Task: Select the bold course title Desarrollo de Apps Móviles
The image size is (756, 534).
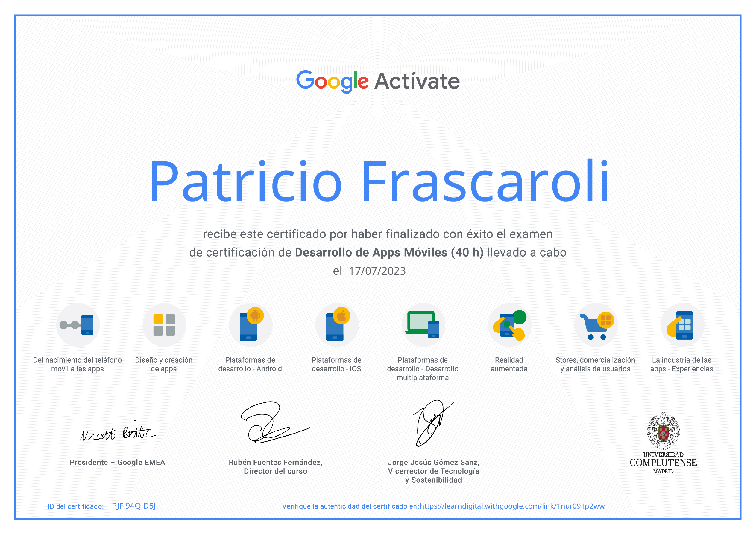Action: tap(388, 253)
